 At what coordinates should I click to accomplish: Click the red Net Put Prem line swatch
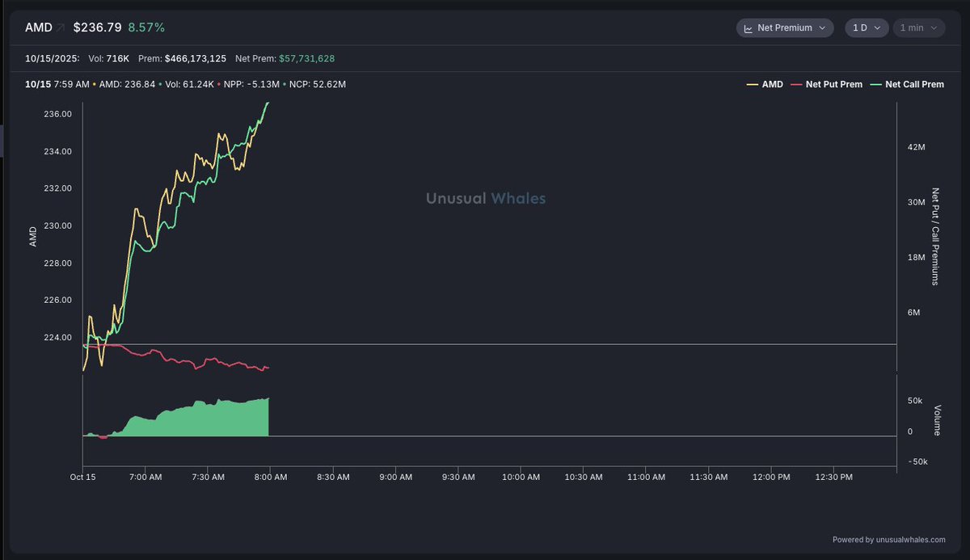(796, 84)
